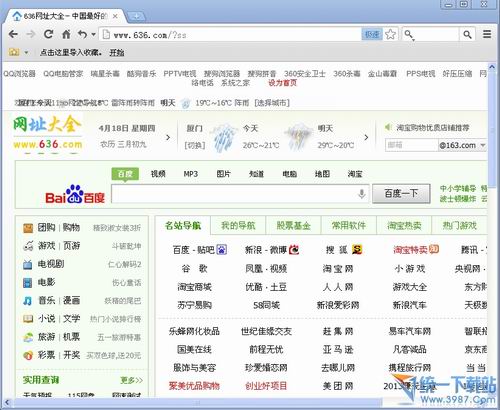Viewport: 500px width, 410px height.
Task: Select the 图片 search tab
Action: pyautogui.click(x=223, y=174)
